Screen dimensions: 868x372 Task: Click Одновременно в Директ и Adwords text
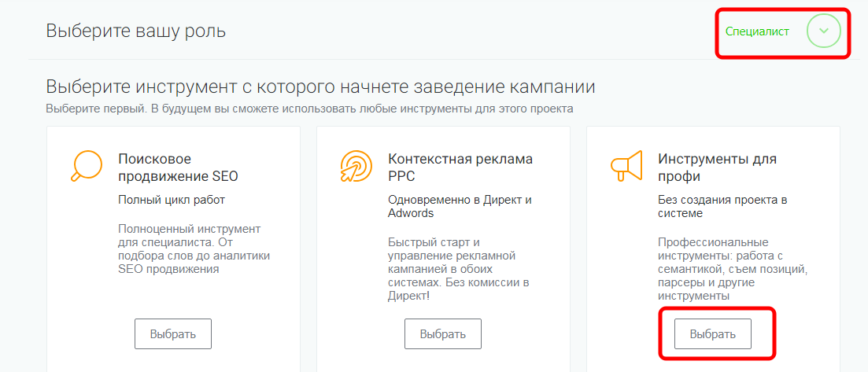tap(460, 206)
